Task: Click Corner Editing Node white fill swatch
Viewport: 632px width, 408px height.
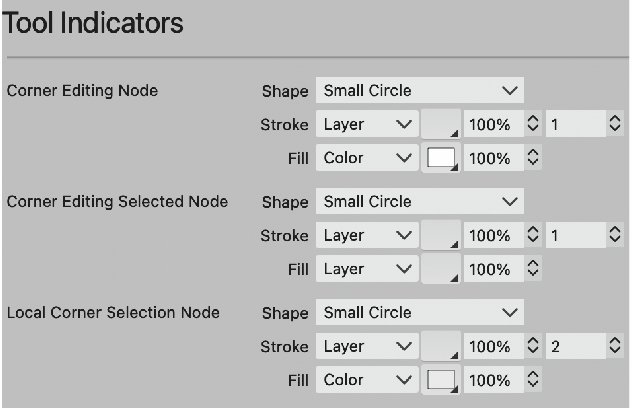Action: click(x=441, y=158)
